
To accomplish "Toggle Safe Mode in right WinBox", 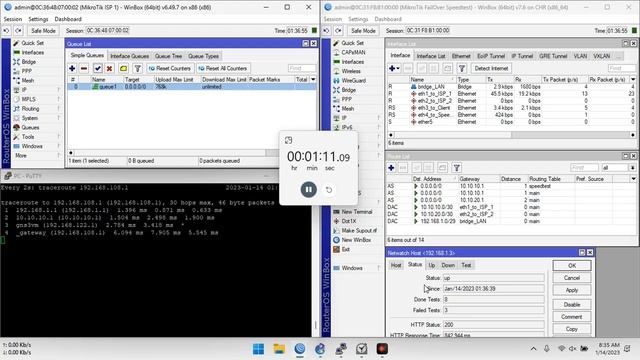I will (363, 31).
